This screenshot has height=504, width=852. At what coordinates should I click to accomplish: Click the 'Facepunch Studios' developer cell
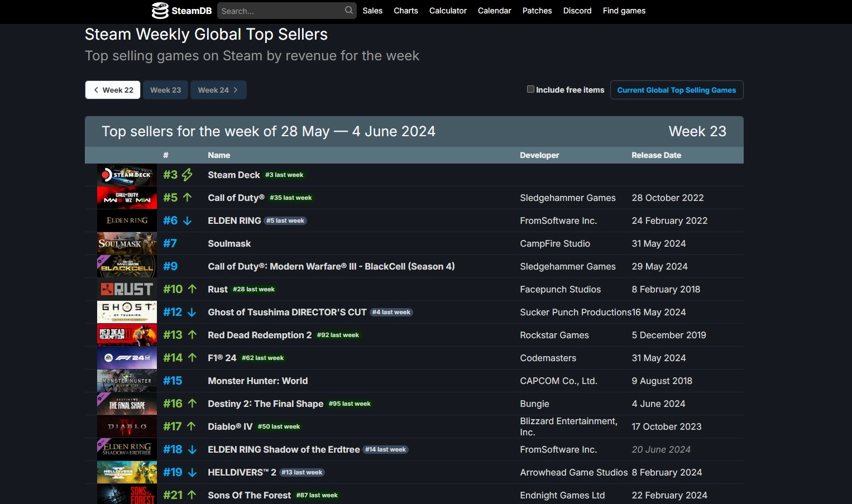click(561, 289)
